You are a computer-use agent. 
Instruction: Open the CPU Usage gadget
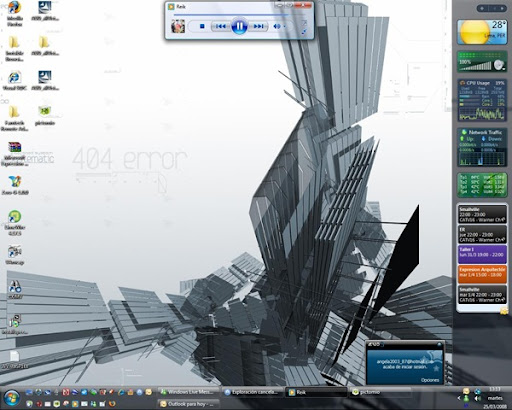pos(482,100)
